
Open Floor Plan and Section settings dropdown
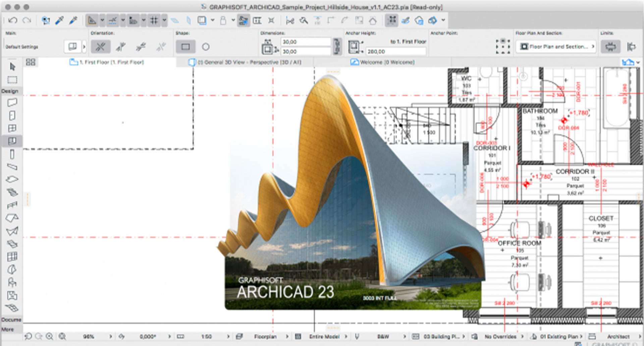tap(556, 47)
